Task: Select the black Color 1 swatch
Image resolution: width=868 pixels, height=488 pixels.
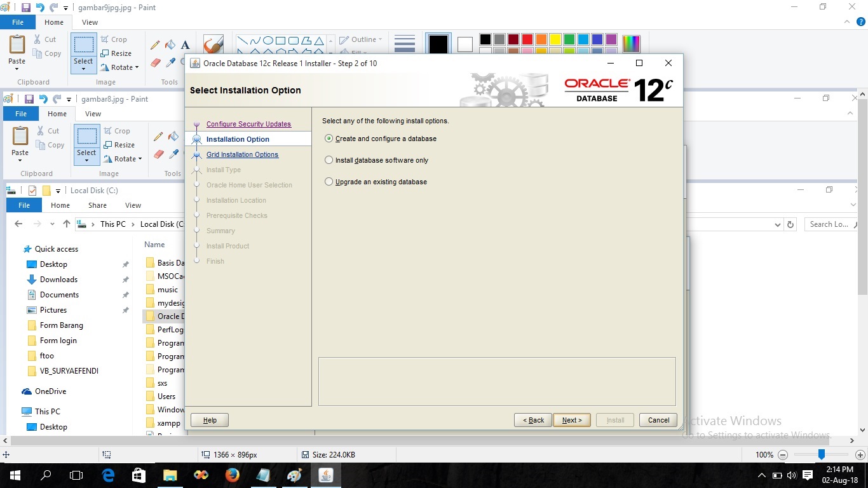Action: 438,43
